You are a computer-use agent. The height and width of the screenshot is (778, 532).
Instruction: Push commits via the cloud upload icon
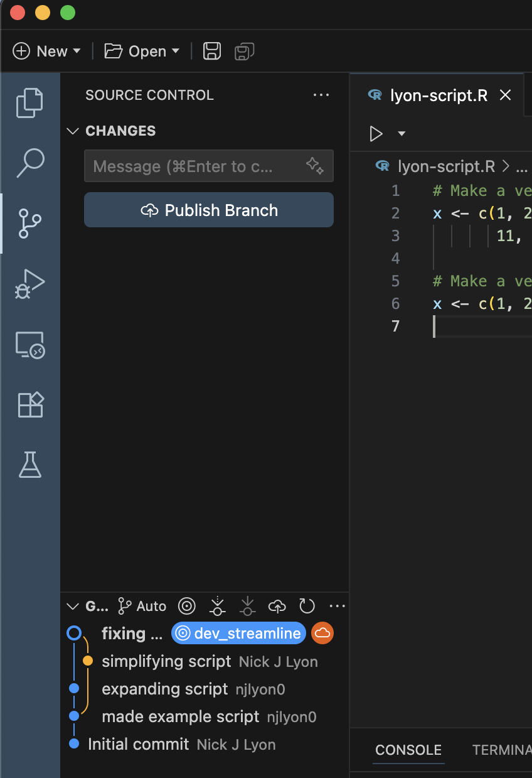tap(277, 606)
